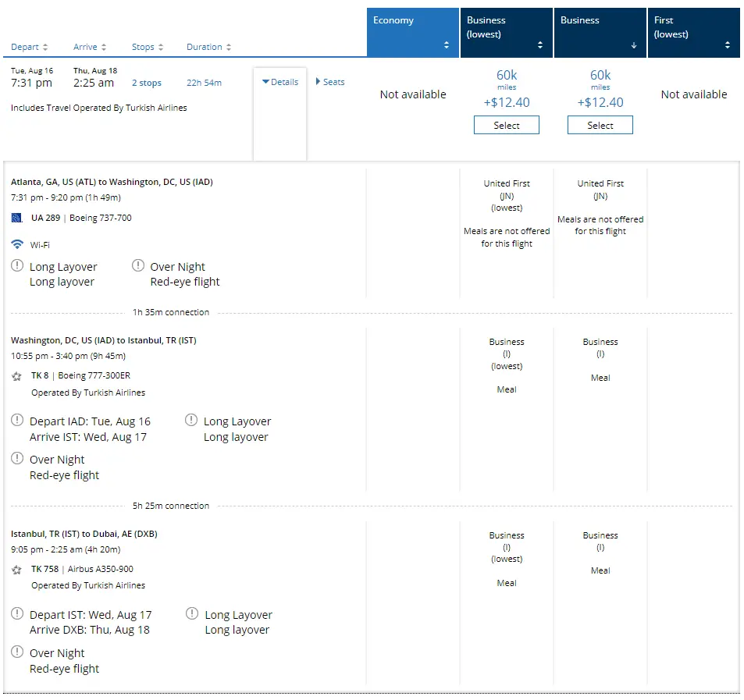
Task: Click Over Night alert icon in Washington–Istanbul segment
Action: pyautogui.click(x=17, y=459)
